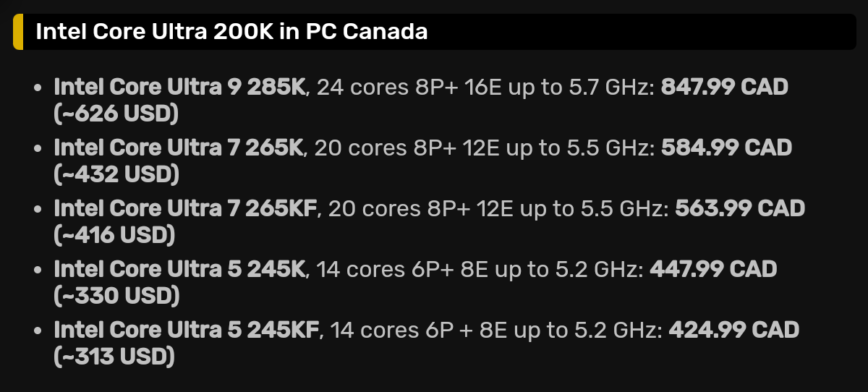Select the Intel Core Ultra 7 265KF name
The image size is (868, 392).
tap(187, 209)
